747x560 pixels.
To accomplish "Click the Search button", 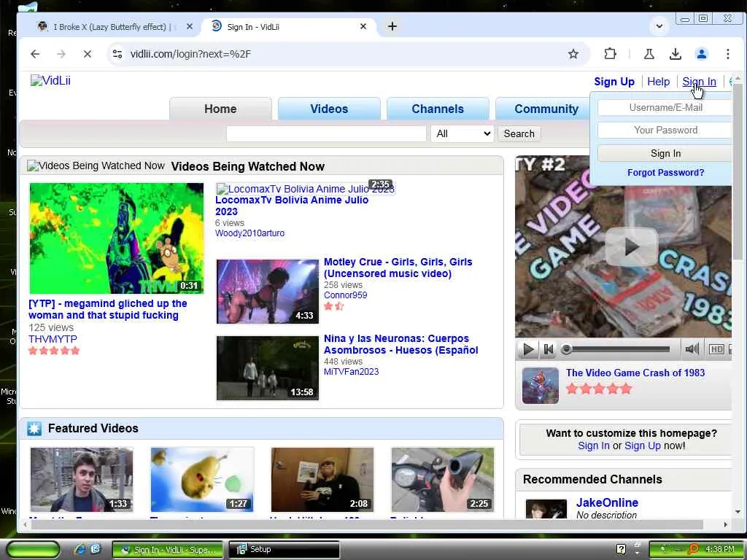I will coord(519,134).
